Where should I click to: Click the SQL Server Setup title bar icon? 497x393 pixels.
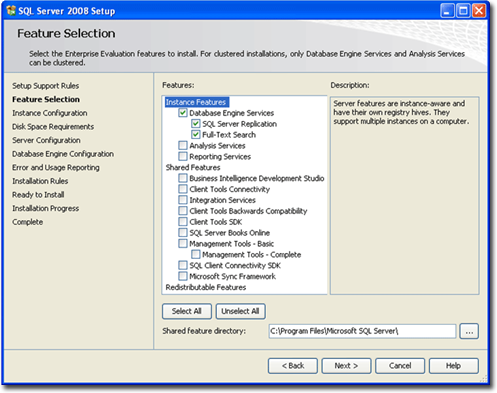(x=11, y=11)
